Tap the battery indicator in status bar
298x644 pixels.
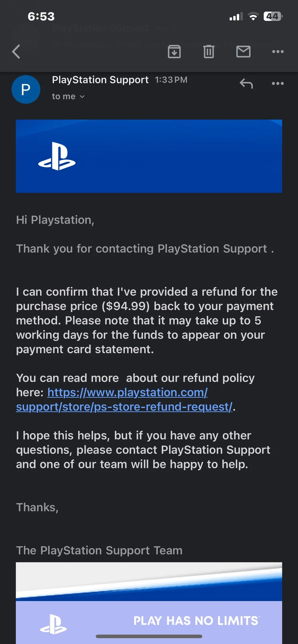click(273, 16)
